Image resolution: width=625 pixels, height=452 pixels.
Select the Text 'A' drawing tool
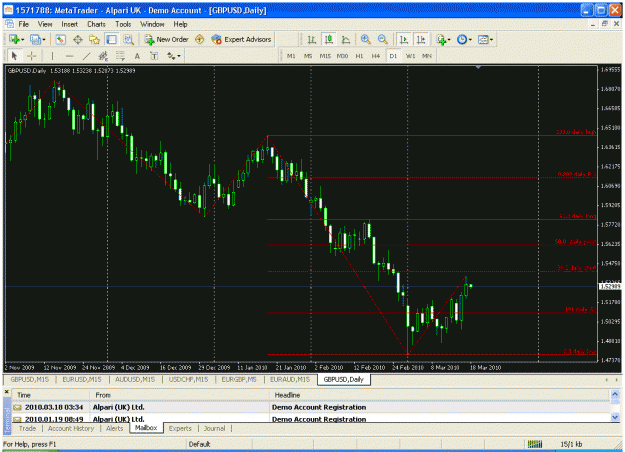(137, 56)
